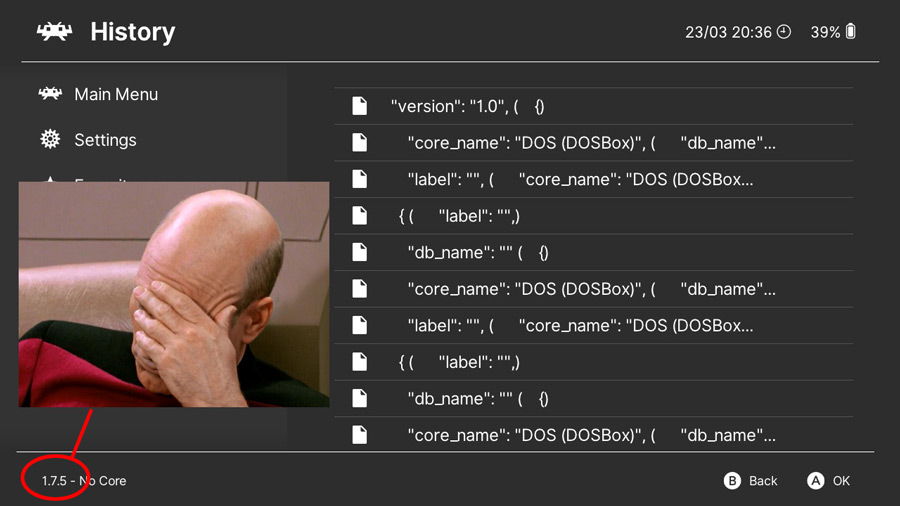Click the B Back button
Image resolution: width=900 pixels, height=506 pixels.
[751, 481]
